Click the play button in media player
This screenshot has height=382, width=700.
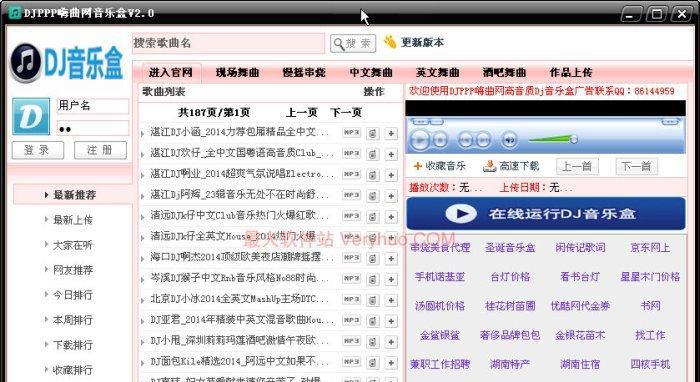(x=420, y=140)
